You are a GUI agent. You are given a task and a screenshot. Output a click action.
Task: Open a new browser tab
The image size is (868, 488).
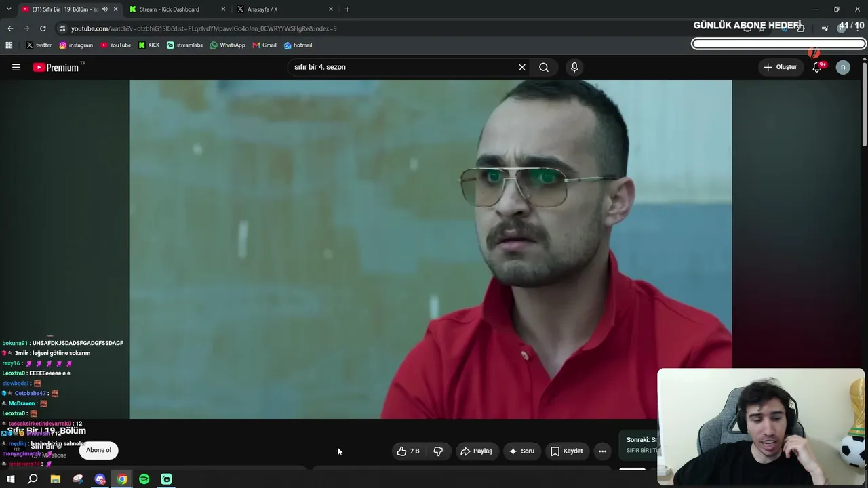[347, 9]
